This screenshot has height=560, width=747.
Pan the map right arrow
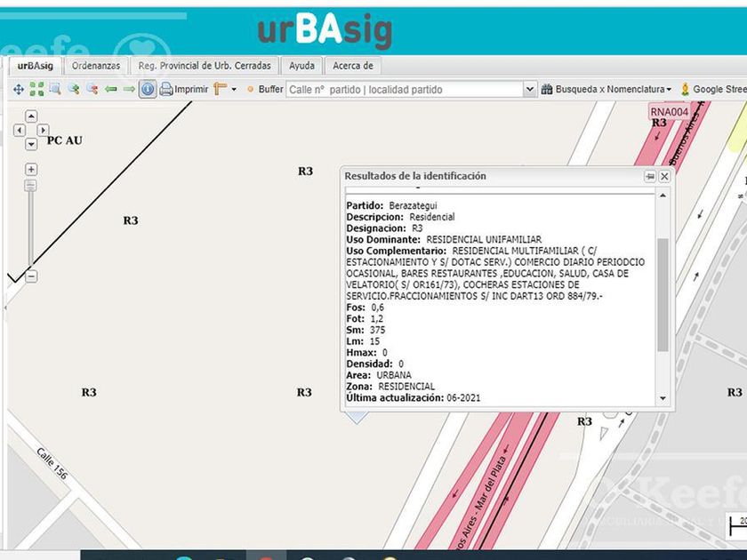(x=43, y=130)
